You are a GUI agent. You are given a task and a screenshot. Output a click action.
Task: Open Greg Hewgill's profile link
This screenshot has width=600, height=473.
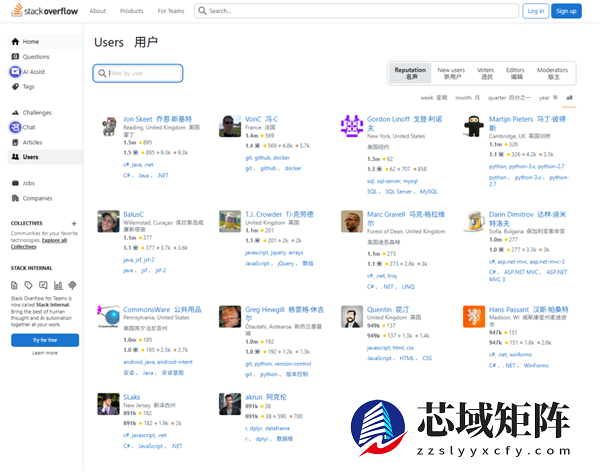point(284,313)
